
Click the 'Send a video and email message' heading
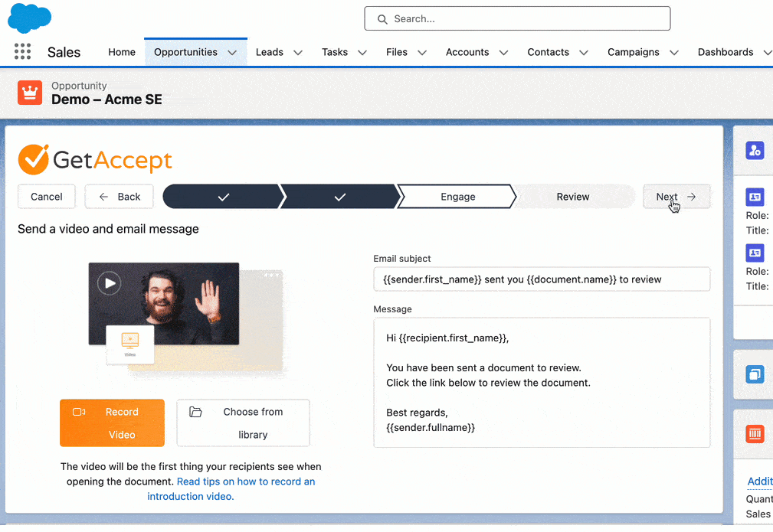point(108,229)
